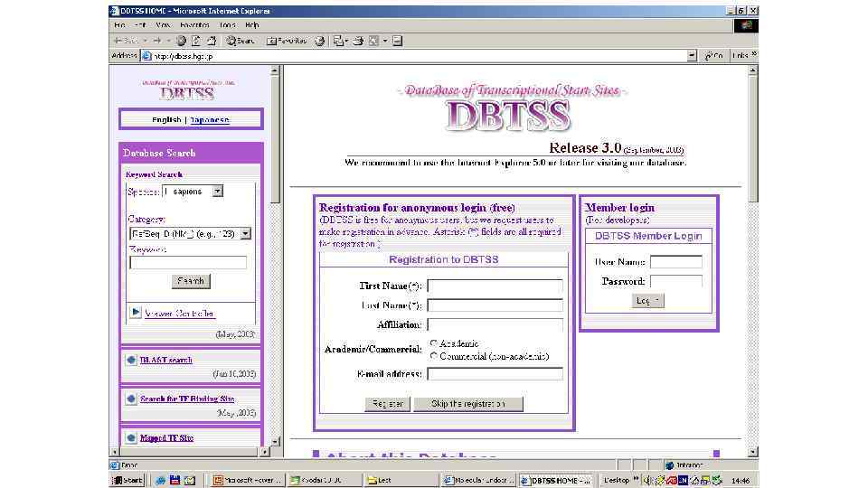This screenshot has width=868, height=488.
Task: Switch to the Microsoft PowerPoint taskbar button
Action: click(248, 480)
